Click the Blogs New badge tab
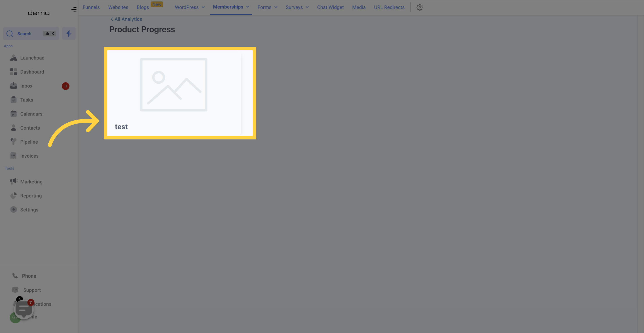Screen dimensions: 644x333 tap(150, 7)
